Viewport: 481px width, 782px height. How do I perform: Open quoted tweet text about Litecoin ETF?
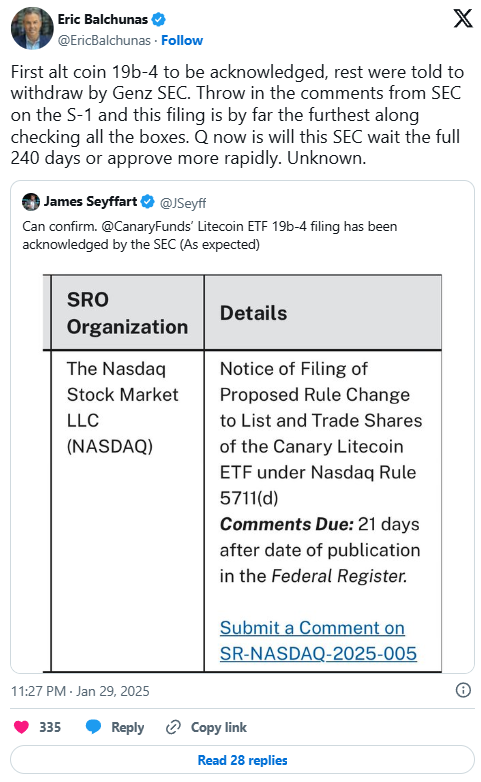pyautogui.click(x=210, y=235)
